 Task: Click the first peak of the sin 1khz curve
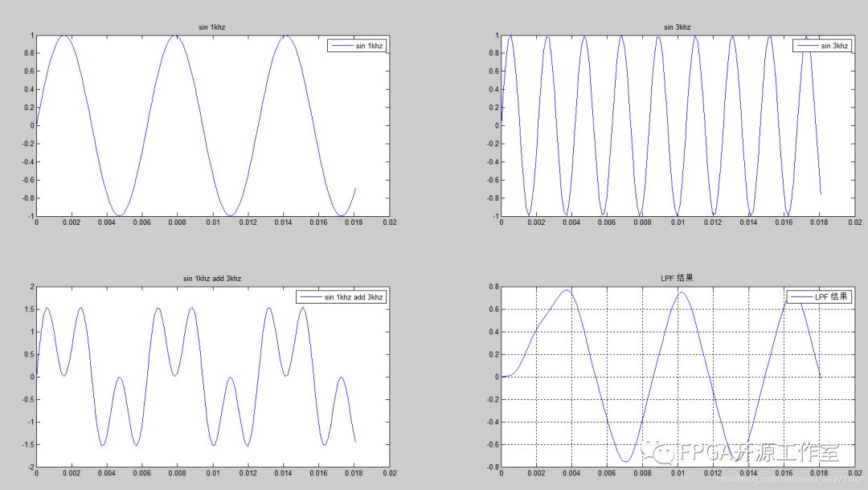pyautogui.click(x=64, y=35)
